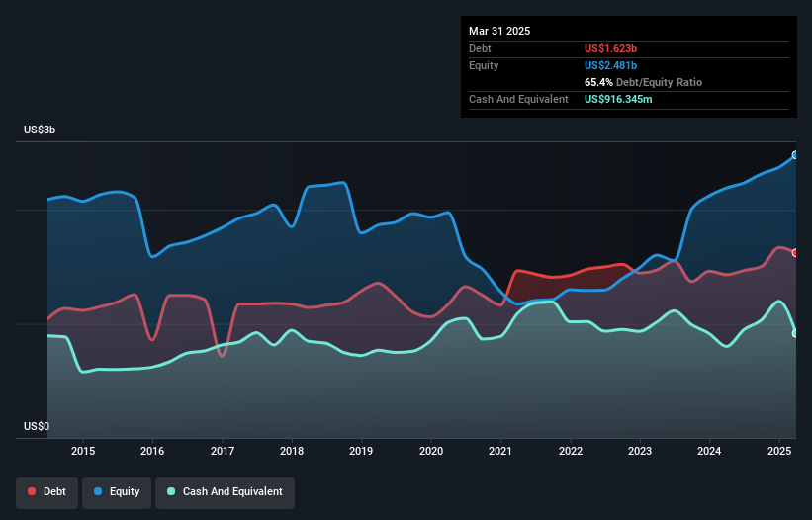
Task: Click the Mar 31 2025 tooltip date
Action: [499, 31]
